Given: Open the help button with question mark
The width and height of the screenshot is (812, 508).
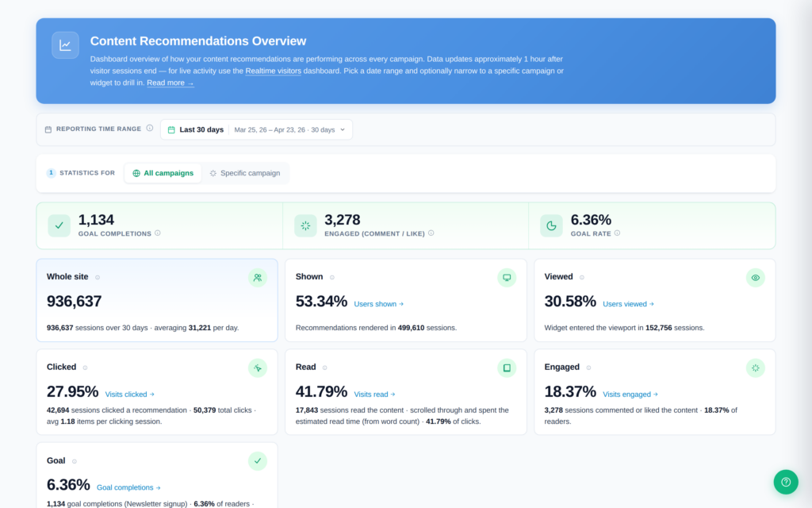Looking at the screenshot, I should click(786, 482).
